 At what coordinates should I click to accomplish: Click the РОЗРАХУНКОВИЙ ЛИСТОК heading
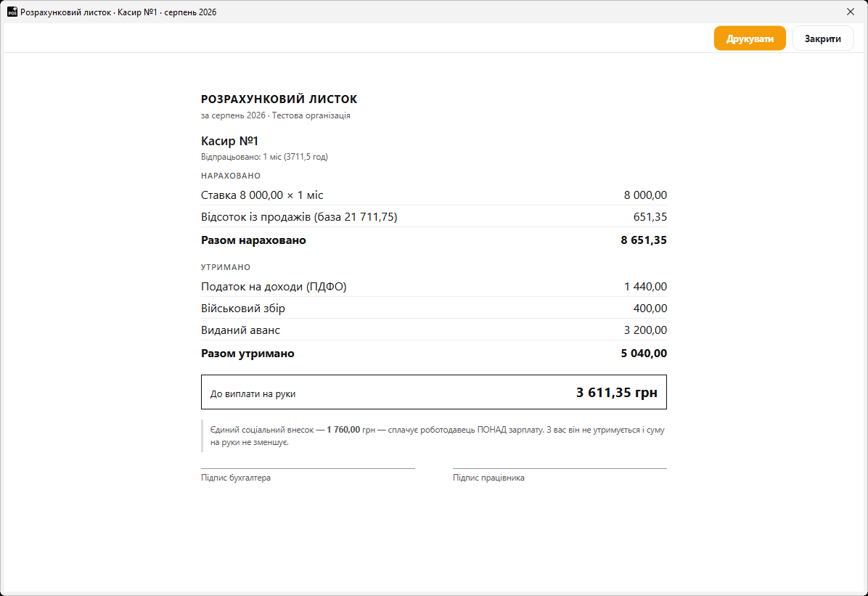tap(279, 99)
